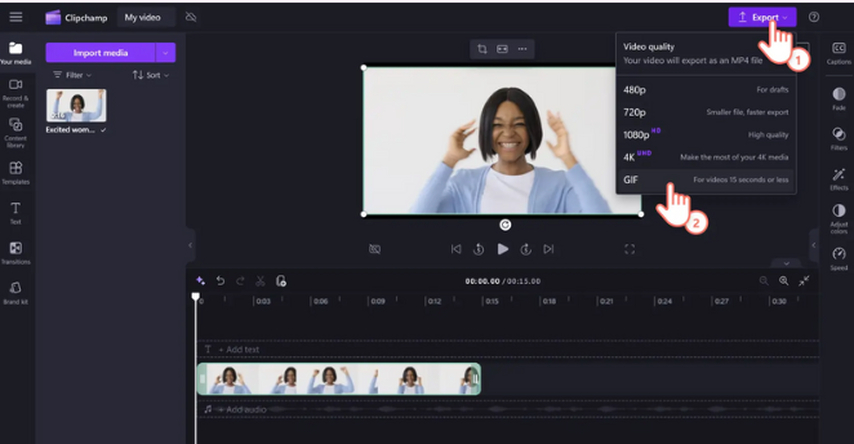Click the split scissors icon
854x444 pixels.
[260, 281]
